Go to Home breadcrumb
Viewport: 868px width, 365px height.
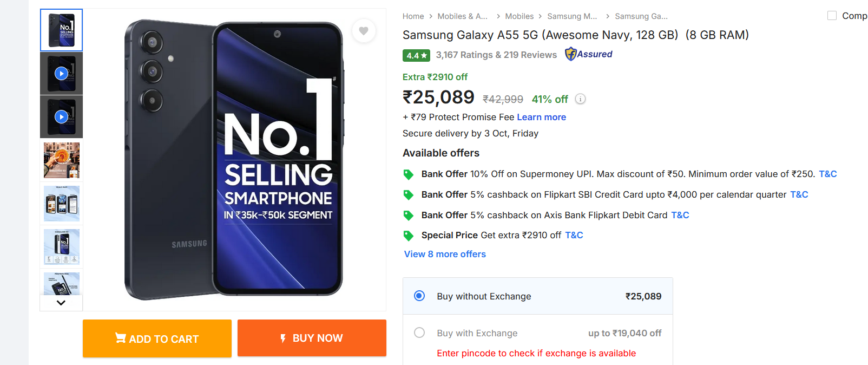[x=413, y=16]
